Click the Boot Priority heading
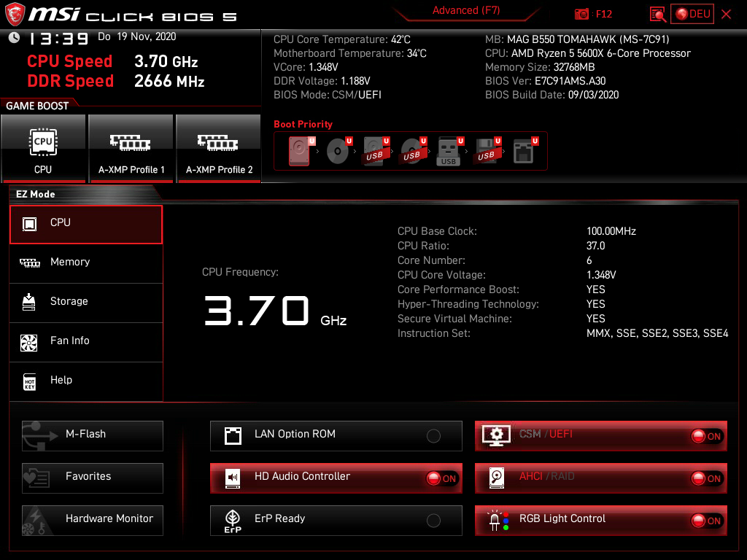747x560 pixels. (x=303, y=124)
